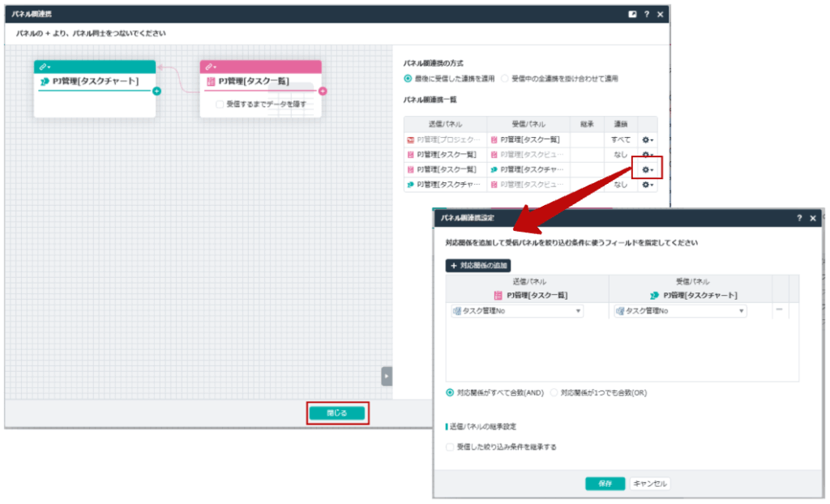
Task: Select 受信中の全連携を掛け合わせて適用 radio option
Action: pyautogui.click(x=505, y=79)
